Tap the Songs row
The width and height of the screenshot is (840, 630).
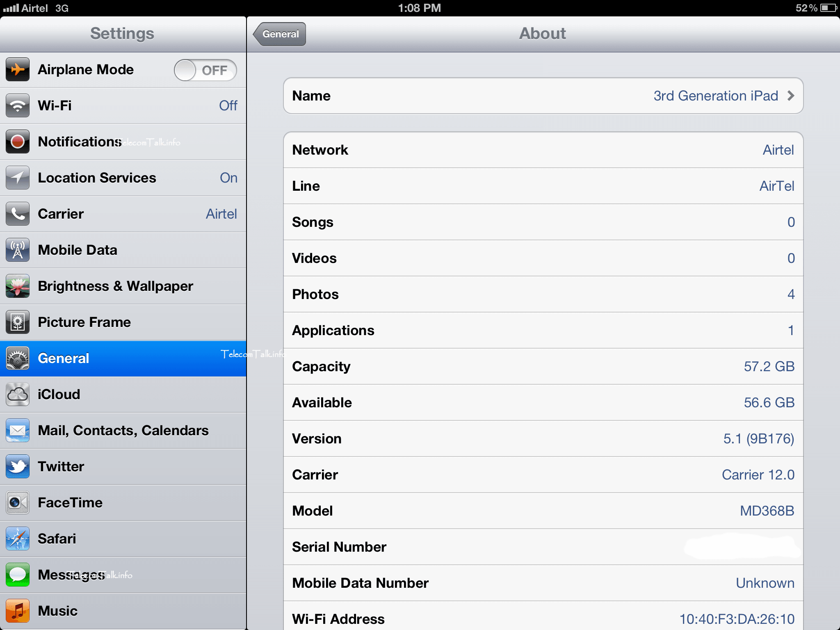point(543,222)
